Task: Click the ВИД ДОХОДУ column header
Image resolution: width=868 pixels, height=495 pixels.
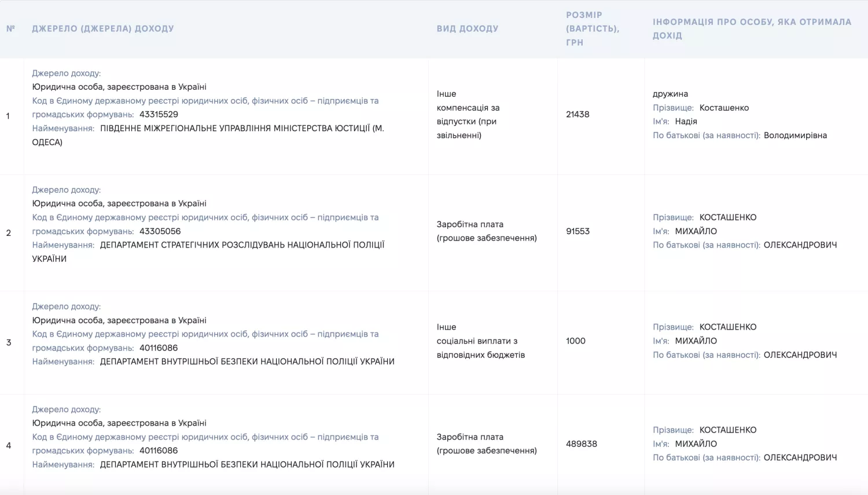Action: pos(468,28)
